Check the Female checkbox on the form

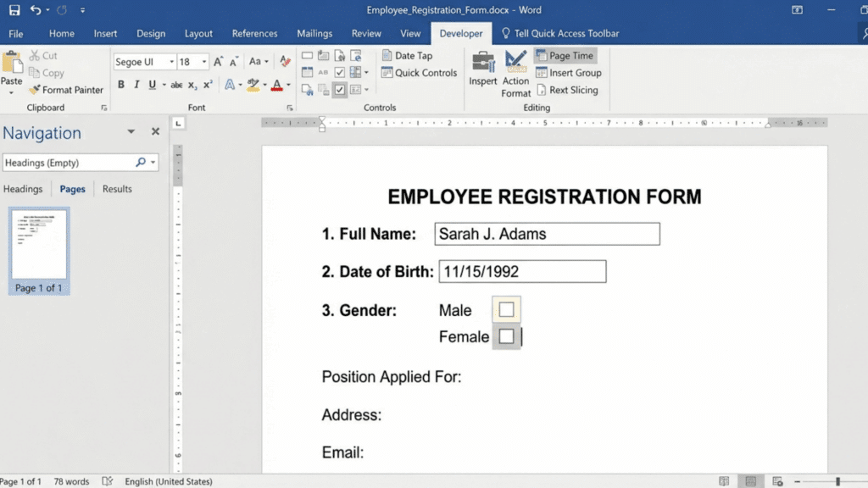click(507, 335)
